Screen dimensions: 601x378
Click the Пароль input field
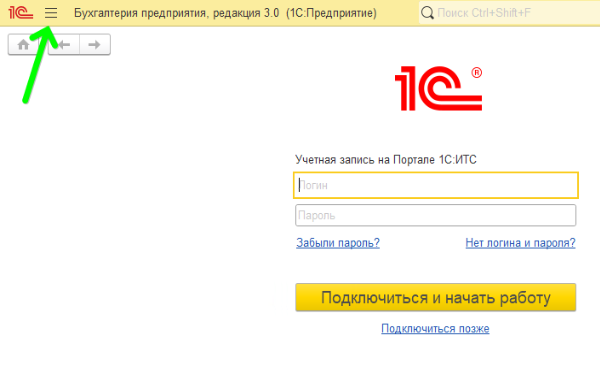pos(435,215)
